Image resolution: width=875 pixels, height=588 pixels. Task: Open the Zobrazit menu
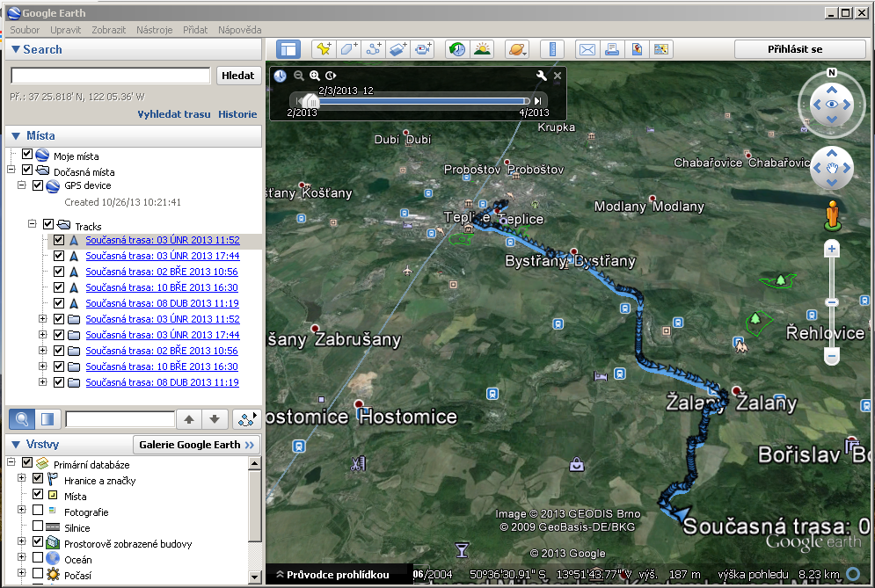(x=109, y=30)
